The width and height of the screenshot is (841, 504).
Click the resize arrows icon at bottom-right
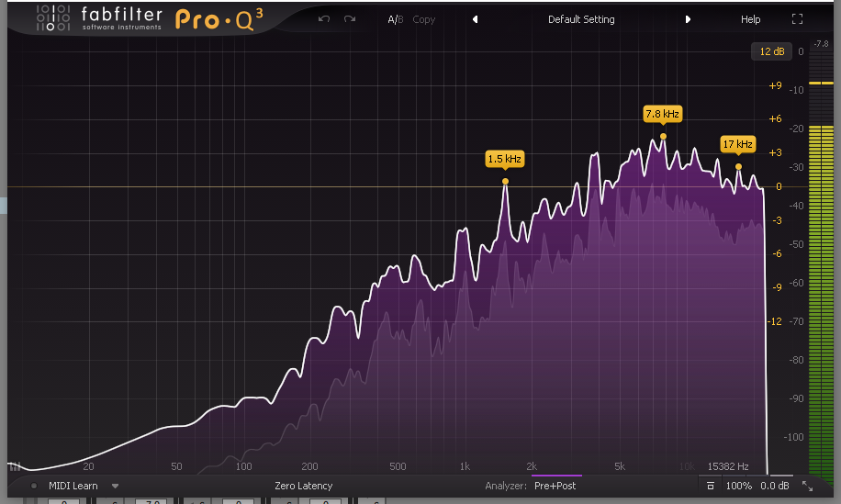coord(807,487)
